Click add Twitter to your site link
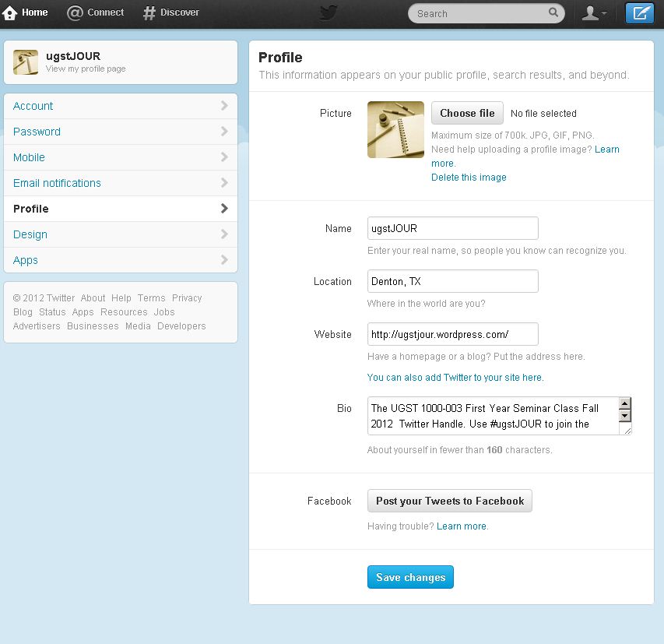The width and height of the screenshot is (664, 644). click(455, 378)
